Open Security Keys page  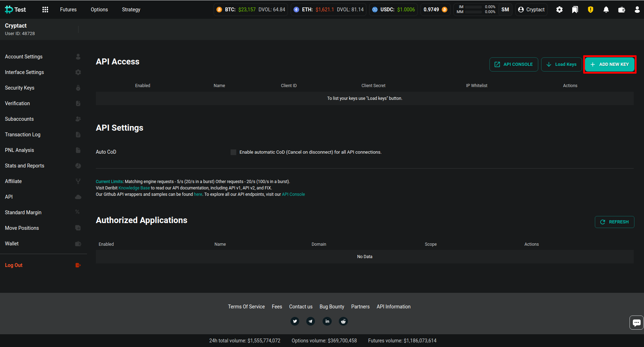click(19, 88)
